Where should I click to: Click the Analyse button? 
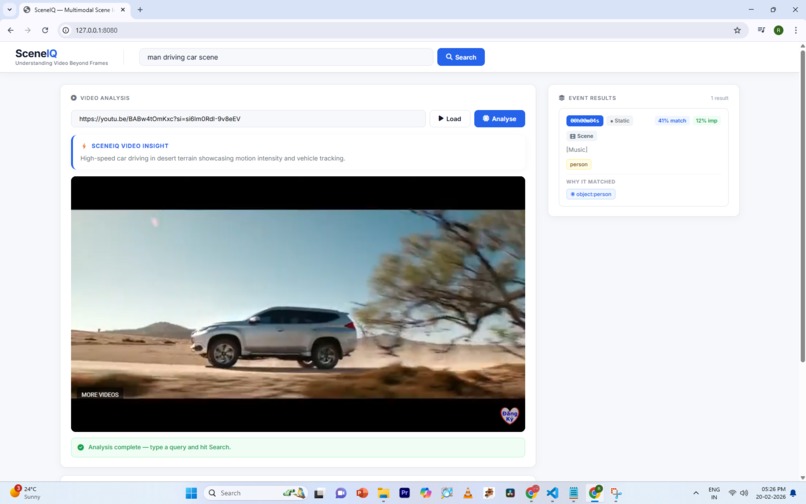(x=499, y=119)
